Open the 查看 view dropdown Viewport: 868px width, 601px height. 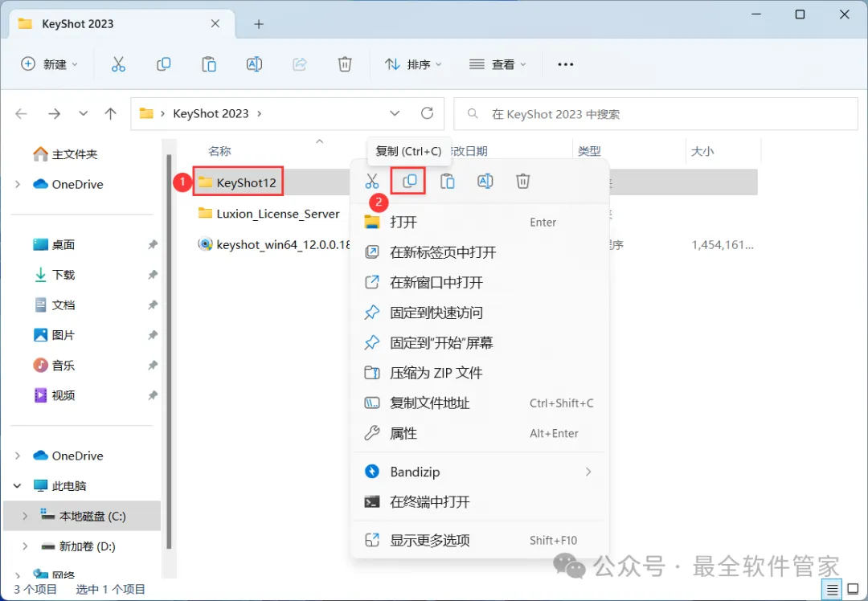(x=497, y=64)
